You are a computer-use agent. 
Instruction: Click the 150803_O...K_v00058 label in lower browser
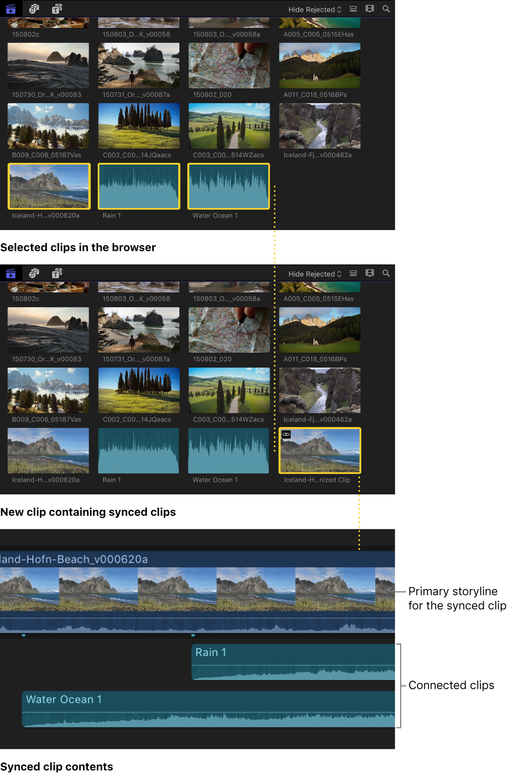pos(136,299)
